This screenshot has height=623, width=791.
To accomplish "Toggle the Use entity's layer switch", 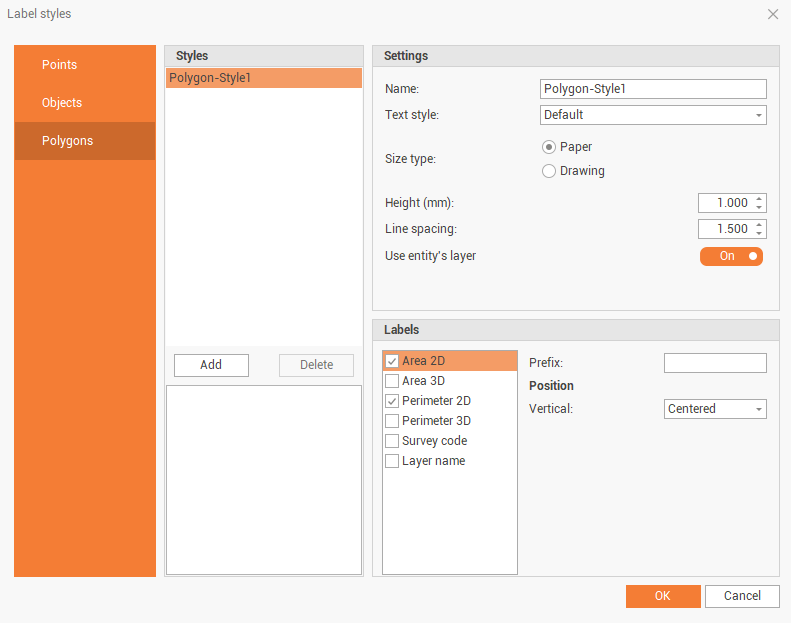I will tap(731, 256).
